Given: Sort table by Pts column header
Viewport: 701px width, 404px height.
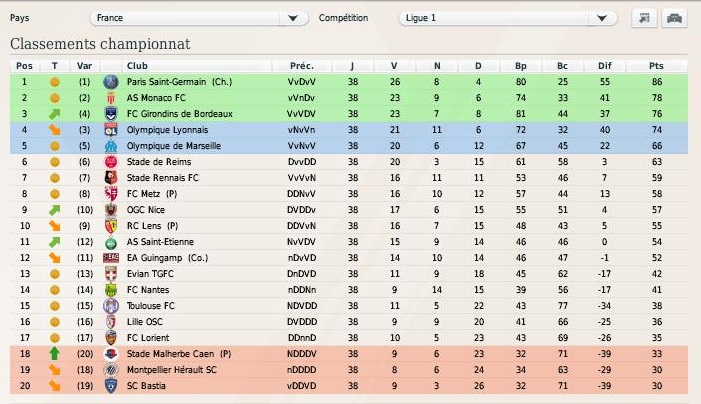Looking at the screenshot, I should pos(656,66).
